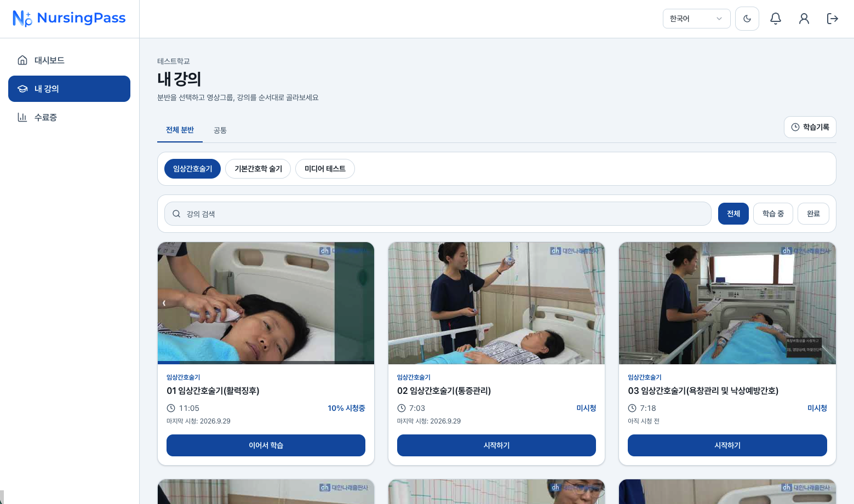Open the 활력징후 lecture thumbnail
The height and width of the screenshot is (504, 854).
click(266, 303)
